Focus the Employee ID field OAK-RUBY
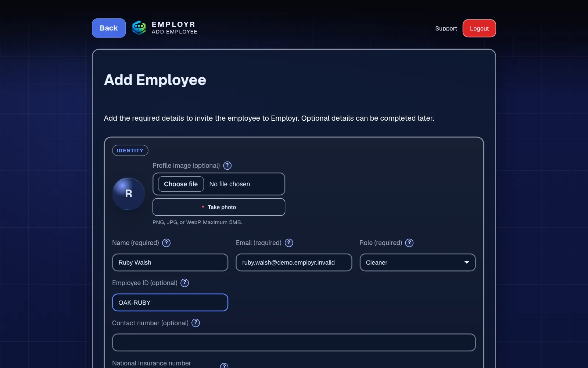The height and width of the screenshot is (368, 588). [170, 302]
